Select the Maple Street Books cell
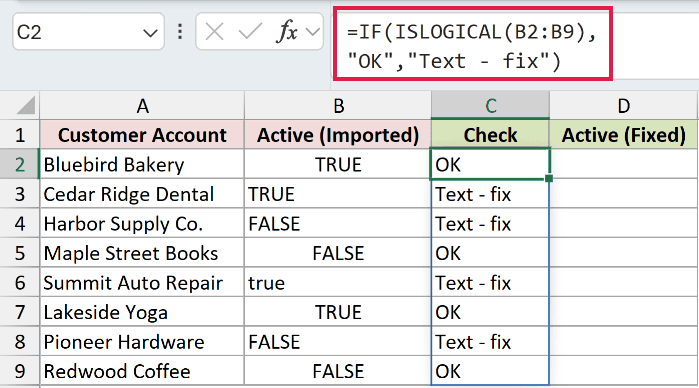Viewport: 699px width, 388px height. tap(142, 253)
